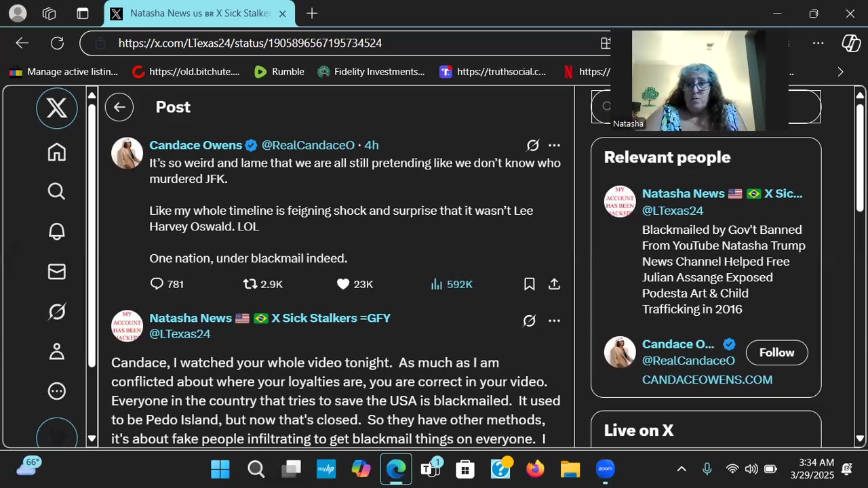Open browser tab actions menu icon

pyautogui.click(x=82, y=14)
